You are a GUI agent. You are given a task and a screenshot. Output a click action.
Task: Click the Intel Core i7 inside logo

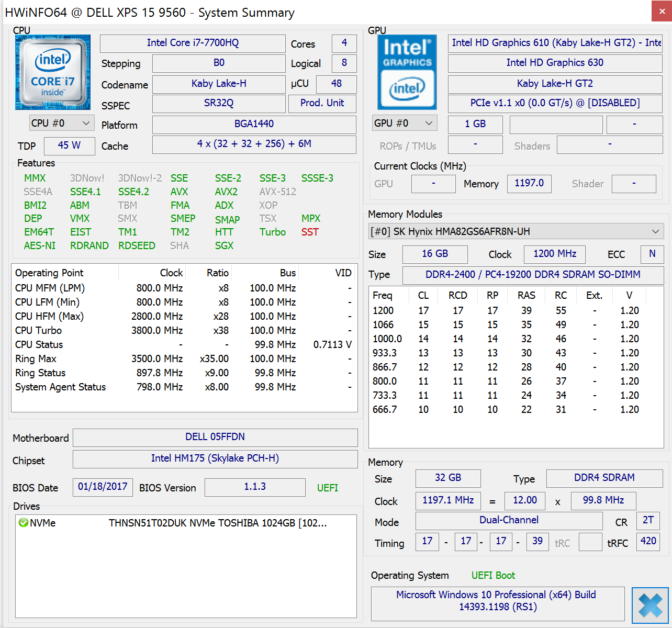click(53, 72)
